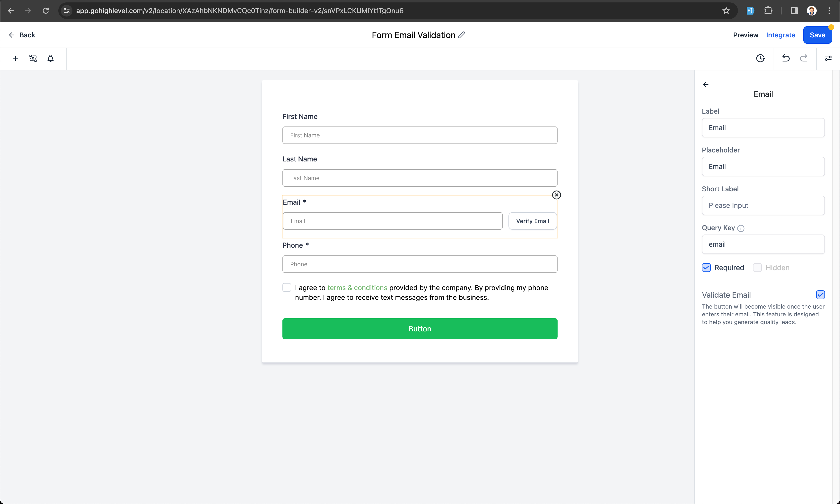This screenshot has width=840, height=504.
Task: Open the Preview option
Action: pyautogui.click(x=745, y=35)
